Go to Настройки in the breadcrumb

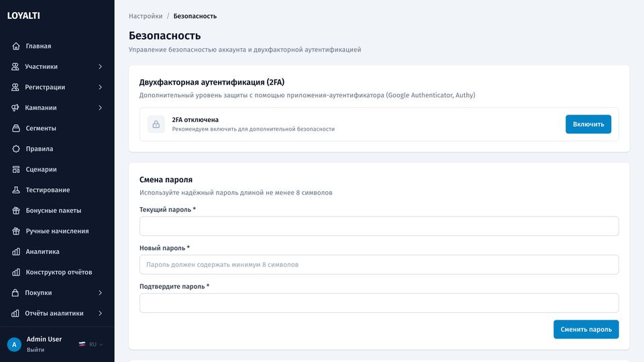point(146,16)
